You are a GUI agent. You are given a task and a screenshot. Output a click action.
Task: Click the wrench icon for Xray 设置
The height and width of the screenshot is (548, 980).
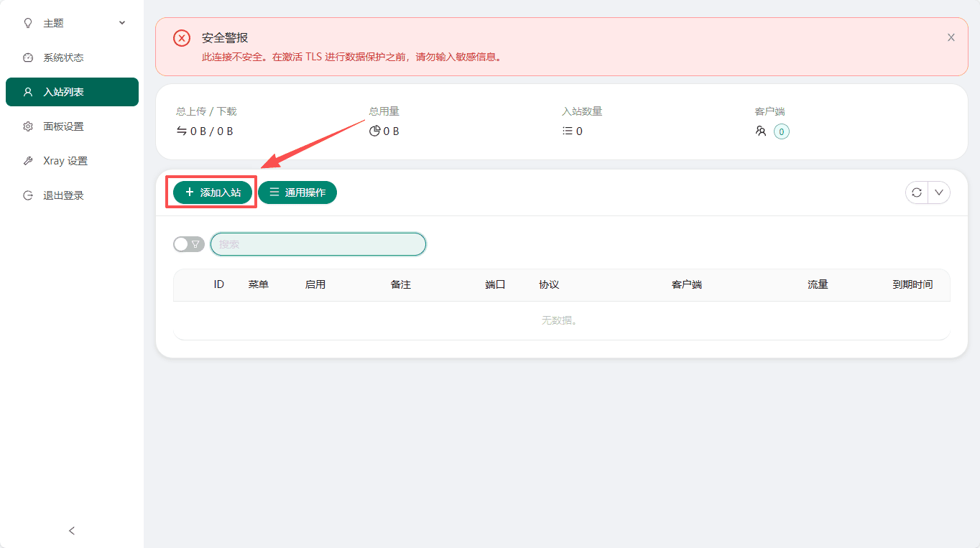point(28,161)
